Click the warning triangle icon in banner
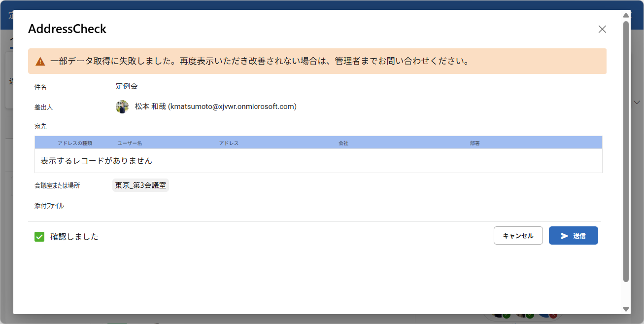The width and height of the screenshot is (644, 324). click(40, 62)
